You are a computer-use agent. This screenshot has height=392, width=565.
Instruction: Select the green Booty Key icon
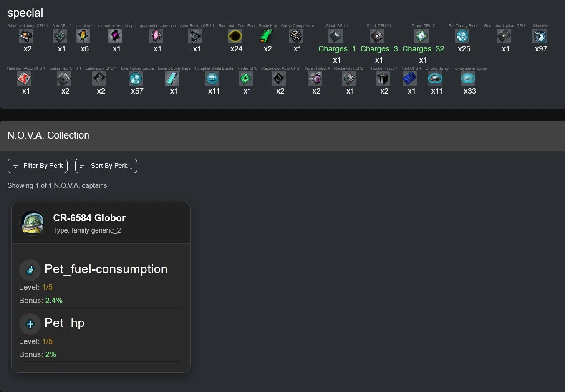[266, 36]
